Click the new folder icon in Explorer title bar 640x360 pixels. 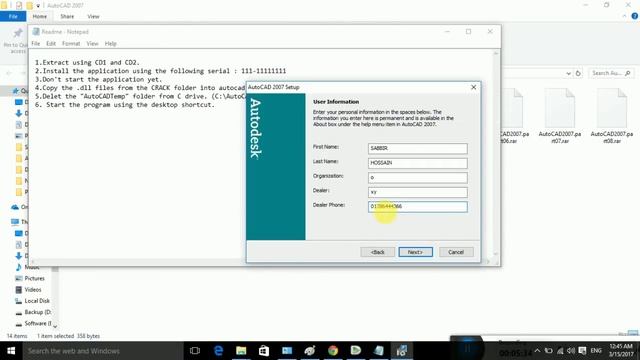pyautogui.click(x=29, y=5)
